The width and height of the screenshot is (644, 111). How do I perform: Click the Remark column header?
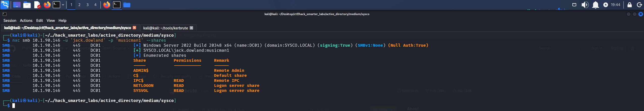click(221, 60)
